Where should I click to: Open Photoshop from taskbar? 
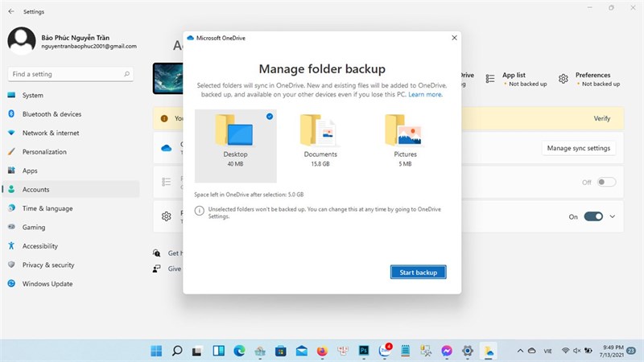(x=364, y=351)
